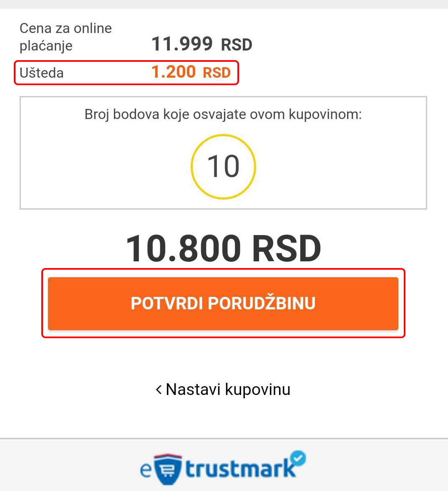Click the blue verified checkmark badge
Viewport: 448px width, 491px height.
(298, 458)
